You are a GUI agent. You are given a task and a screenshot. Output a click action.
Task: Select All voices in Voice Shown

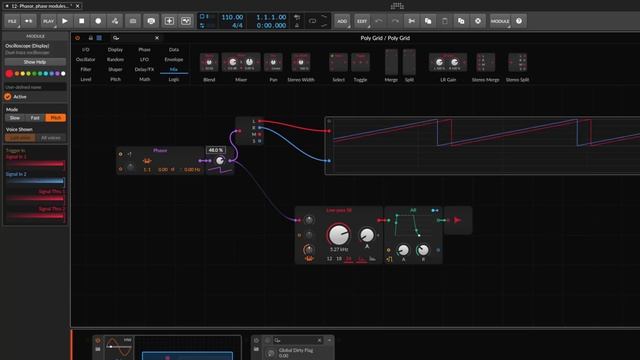point(51,138)
